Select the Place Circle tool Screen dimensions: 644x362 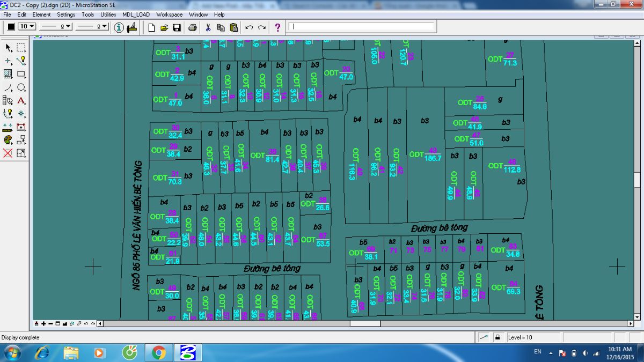(21, 87)
